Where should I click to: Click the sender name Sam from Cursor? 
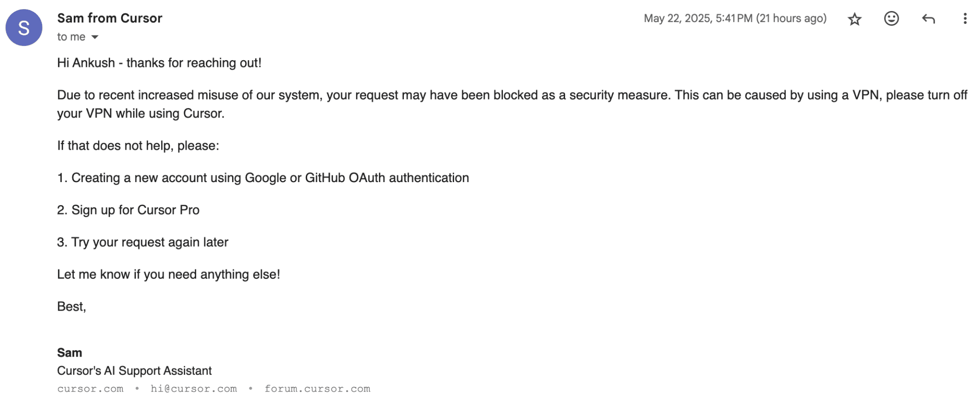[x=110, y=18]
